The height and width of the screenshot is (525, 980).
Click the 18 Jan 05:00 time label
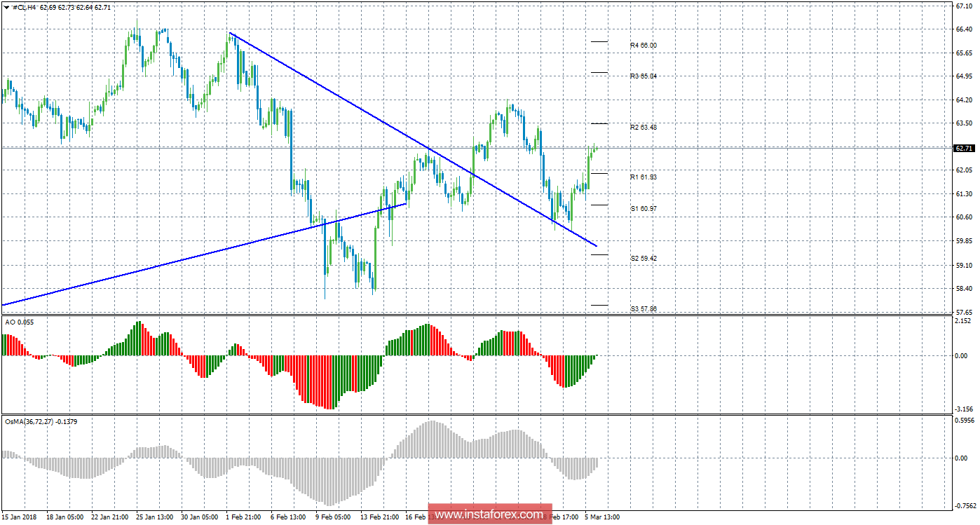(x=64, y=517)
